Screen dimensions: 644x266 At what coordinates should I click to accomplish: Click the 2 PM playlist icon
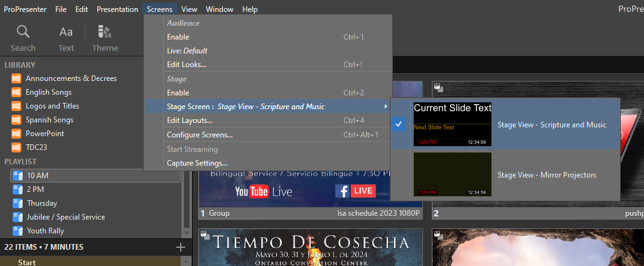pos(18,189)
